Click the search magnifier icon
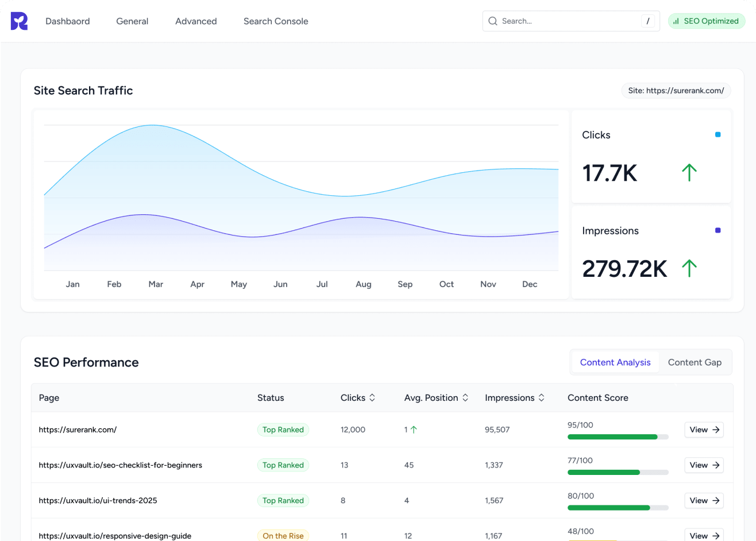The width and height of the screenshot is (756, 541). point(493,21)
